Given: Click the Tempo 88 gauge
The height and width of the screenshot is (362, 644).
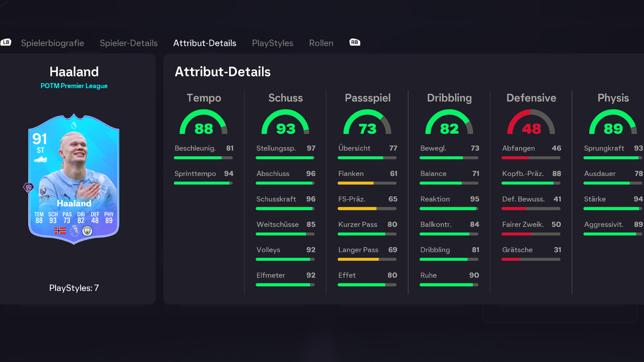Looking at the screenshot, I should (204, 123).
